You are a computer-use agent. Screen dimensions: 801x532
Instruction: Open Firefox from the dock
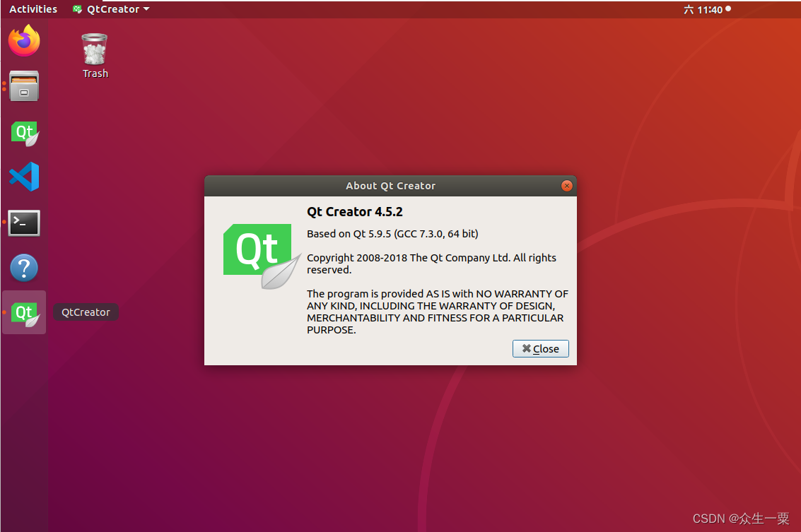(24, 40)
